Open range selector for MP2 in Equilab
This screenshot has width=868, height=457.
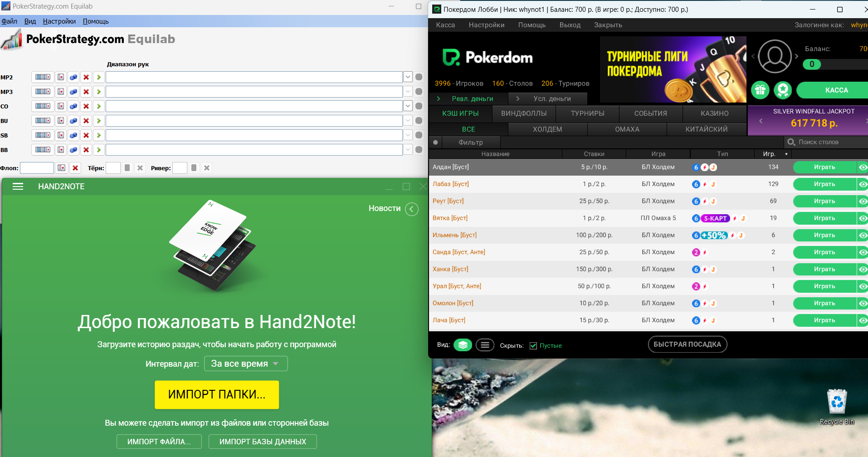tap(43, 77)
